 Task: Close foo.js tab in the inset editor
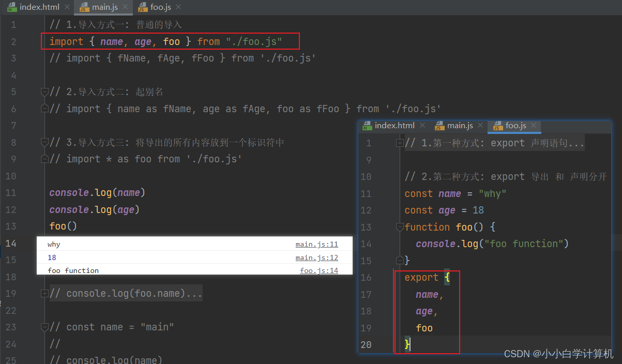pos(534,125)
